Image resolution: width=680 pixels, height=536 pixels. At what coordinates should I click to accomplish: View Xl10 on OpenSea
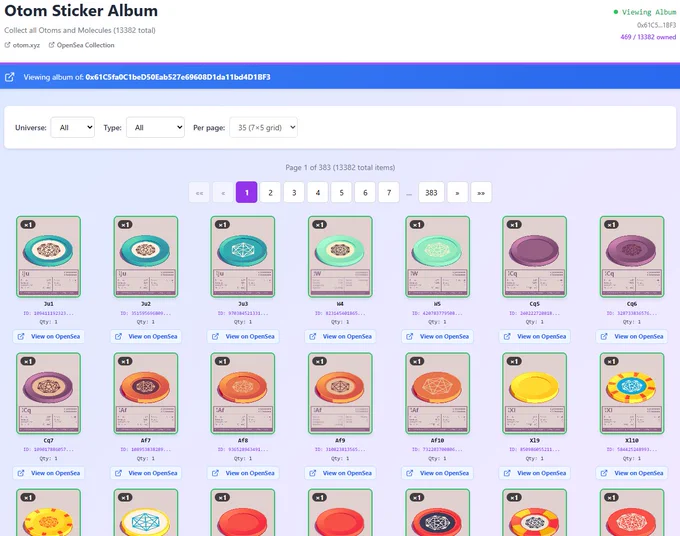pos(632,473)
